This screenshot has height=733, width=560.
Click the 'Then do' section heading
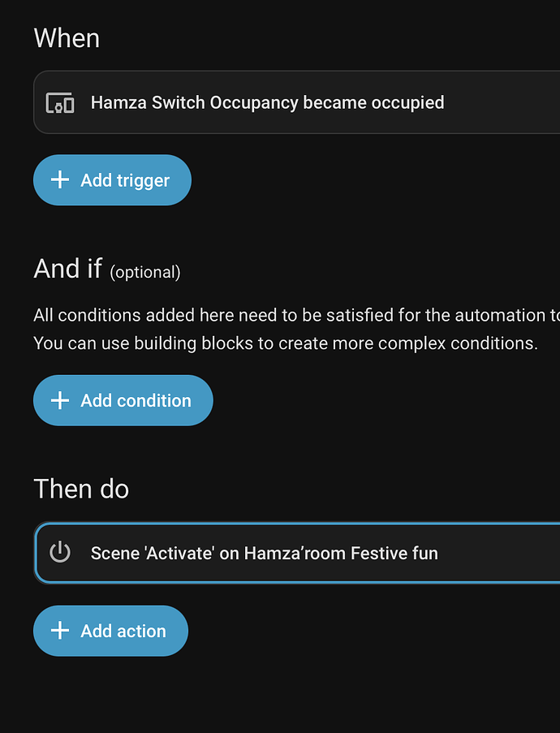(81, 489)
